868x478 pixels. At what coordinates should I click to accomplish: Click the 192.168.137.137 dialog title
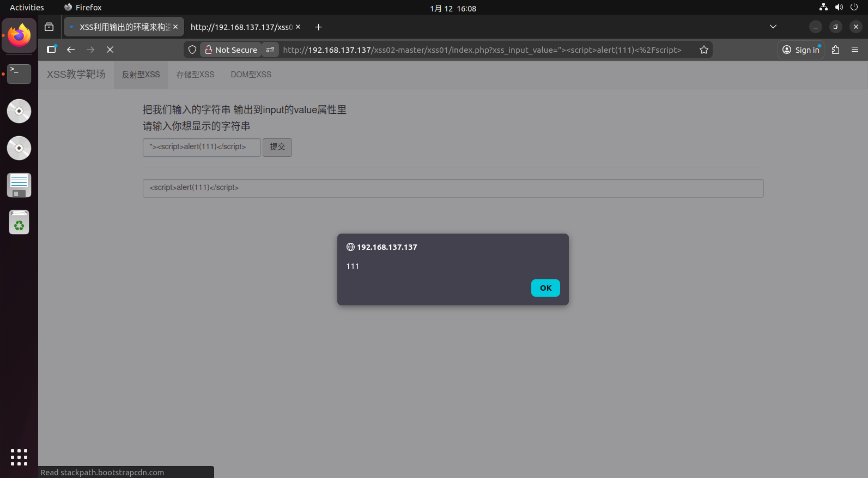pyautogui.click(x=387, y=247)
